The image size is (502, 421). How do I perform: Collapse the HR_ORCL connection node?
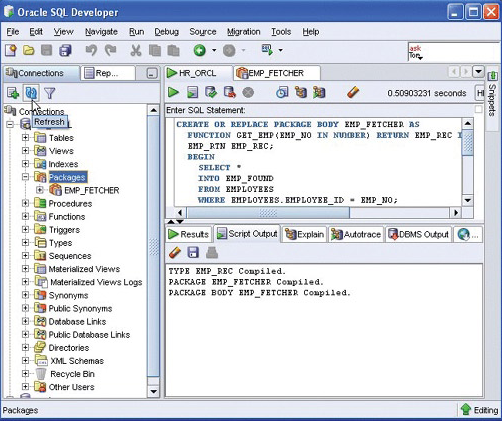pyautogui.click(x=10, y=124)
